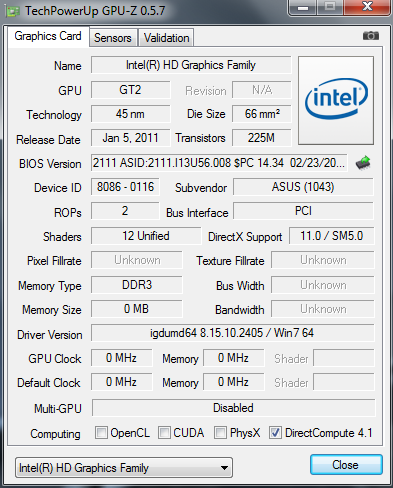Uncheck the DirectCompute 4.1 checkbox
This screenshot has height=488, width=393.
(275, 433)
